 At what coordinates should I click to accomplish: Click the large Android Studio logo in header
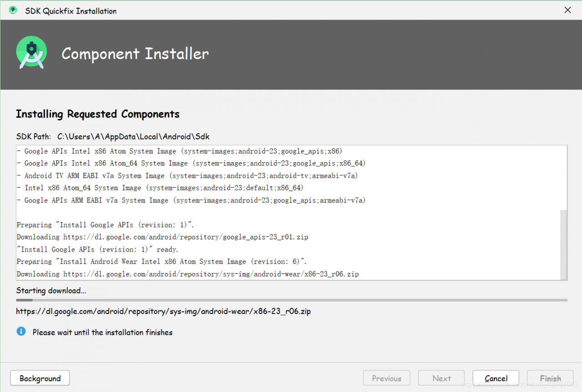point(31,53)
